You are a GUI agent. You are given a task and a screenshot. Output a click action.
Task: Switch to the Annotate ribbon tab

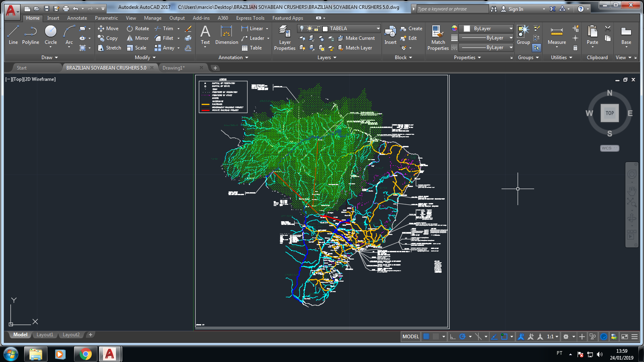77,18
